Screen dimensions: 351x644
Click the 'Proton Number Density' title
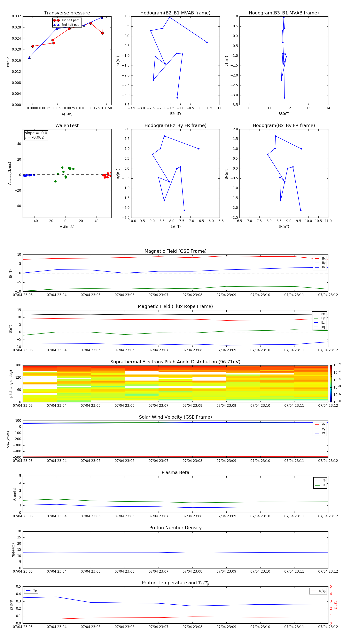click(x=175, y=528)
